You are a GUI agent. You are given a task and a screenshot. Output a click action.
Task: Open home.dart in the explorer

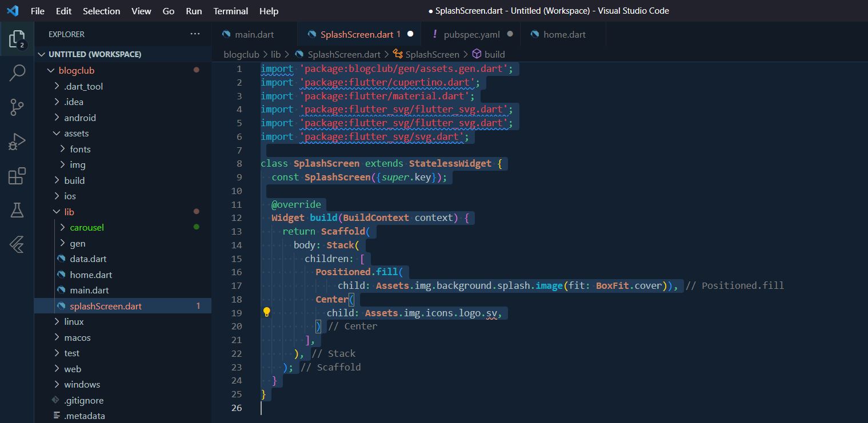click(x=123, y=275)
